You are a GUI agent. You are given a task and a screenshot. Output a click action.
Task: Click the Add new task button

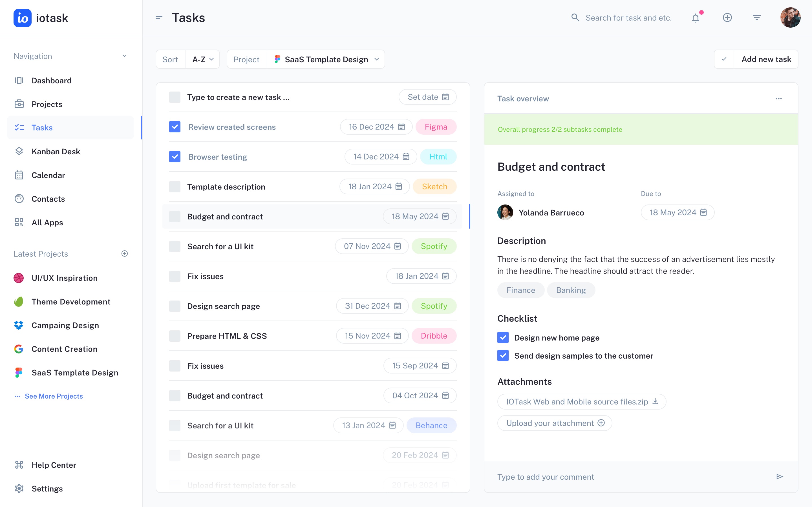tap(766, 59)
